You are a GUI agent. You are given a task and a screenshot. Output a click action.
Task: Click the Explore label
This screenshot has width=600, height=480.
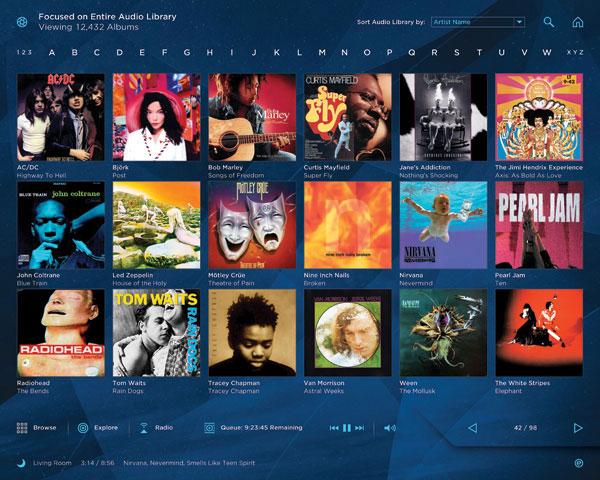106,428
